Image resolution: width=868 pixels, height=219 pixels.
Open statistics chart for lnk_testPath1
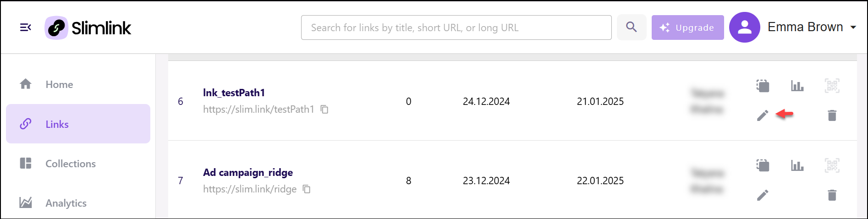tap(797, 86)
